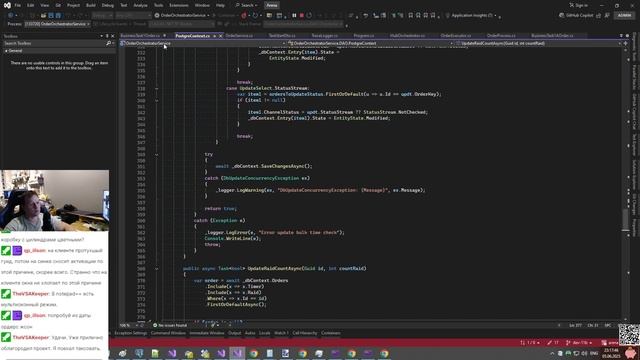Open the OrderOrchestratorService project navigation dropdown

pyautogui.click(x=203, y=43)
